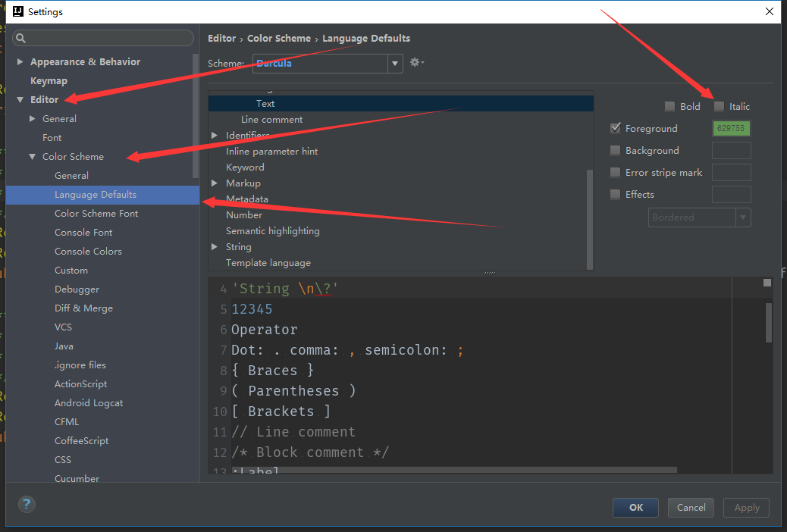The image size is (787, 532).
Task: Select Template language attribute
Action: point(268,263)
